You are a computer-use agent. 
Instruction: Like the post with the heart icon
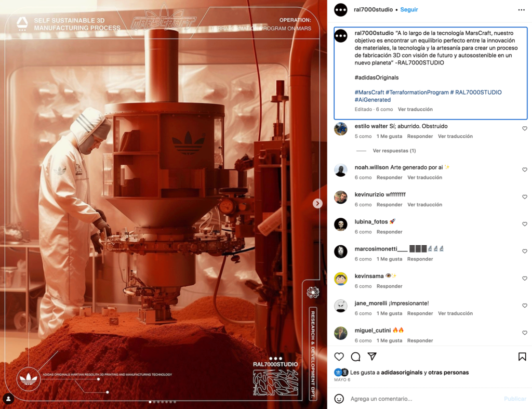pyautogui.click(x=339, y=357)
